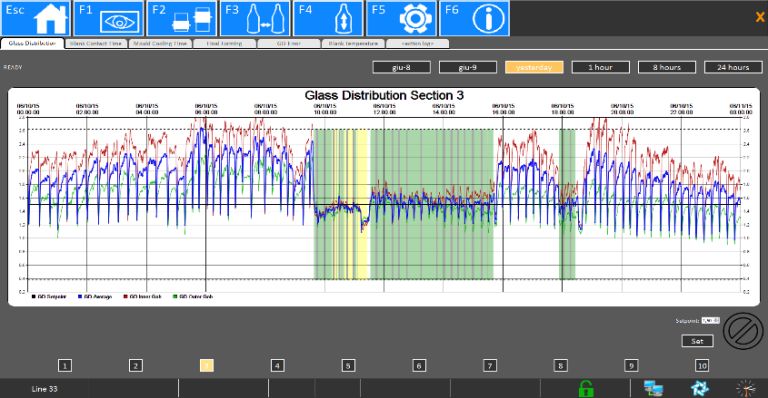The image size is (768, 398).
Task: Select the 8 hours time range
Action: click(x=667, y=67)
